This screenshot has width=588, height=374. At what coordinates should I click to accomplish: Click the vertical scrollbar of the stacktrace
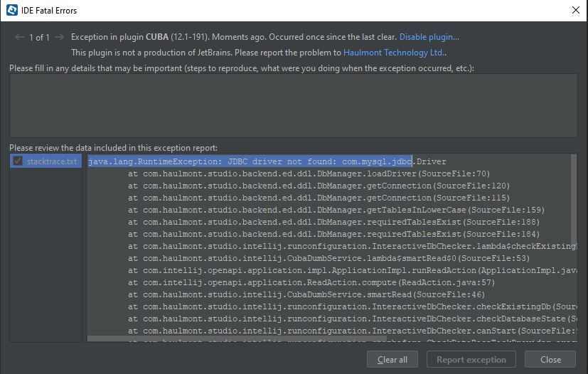[x=574, y=201]
